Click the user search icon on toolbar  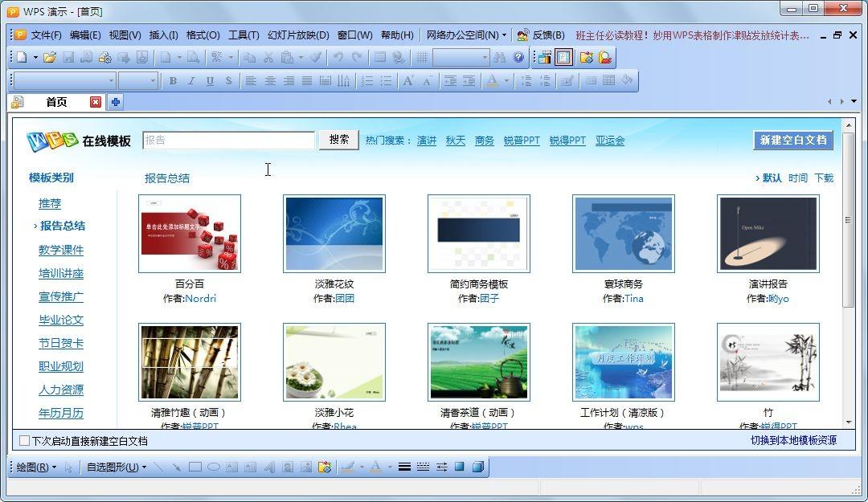605,57
